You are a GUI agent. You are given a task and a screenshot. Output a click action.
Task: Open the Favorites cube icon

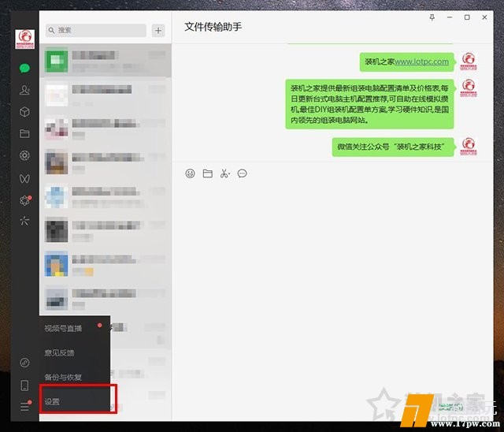tap(24, 112)
